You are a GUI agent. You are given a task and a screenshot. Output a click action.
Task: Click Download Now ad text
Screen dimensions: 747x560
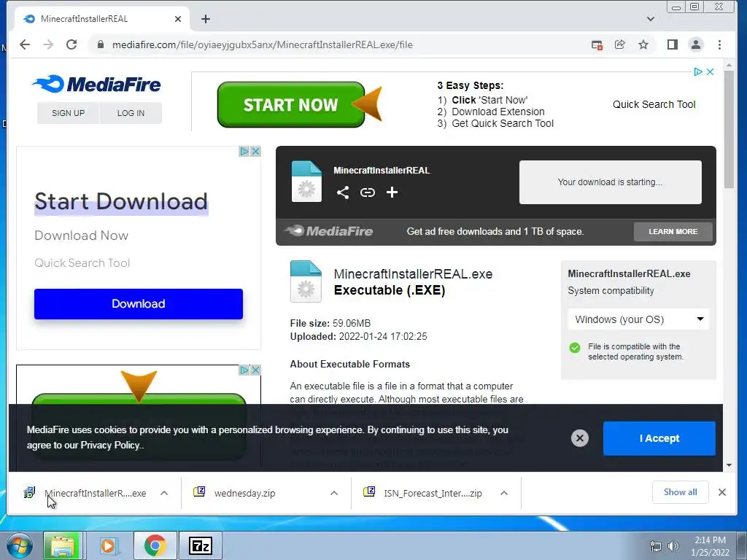click(x=82, y=236)
